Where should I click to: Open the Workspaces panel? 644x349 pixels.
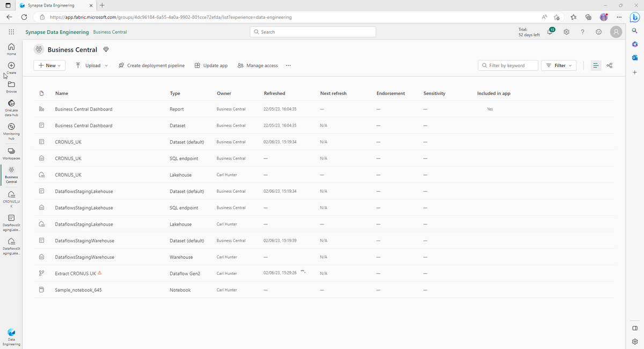(x=11, y=154)
